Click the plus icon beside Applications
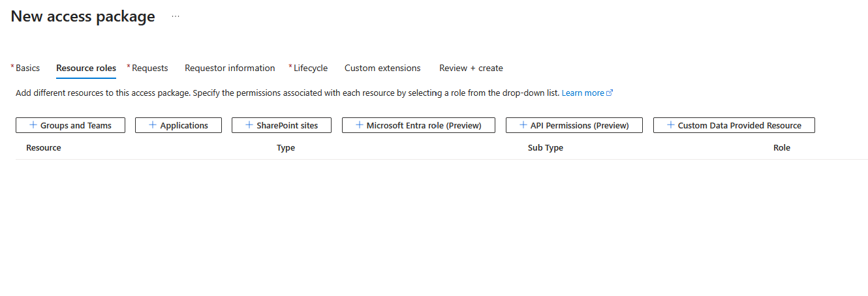This screenshot has height=296, width=868. pos(153,125)
